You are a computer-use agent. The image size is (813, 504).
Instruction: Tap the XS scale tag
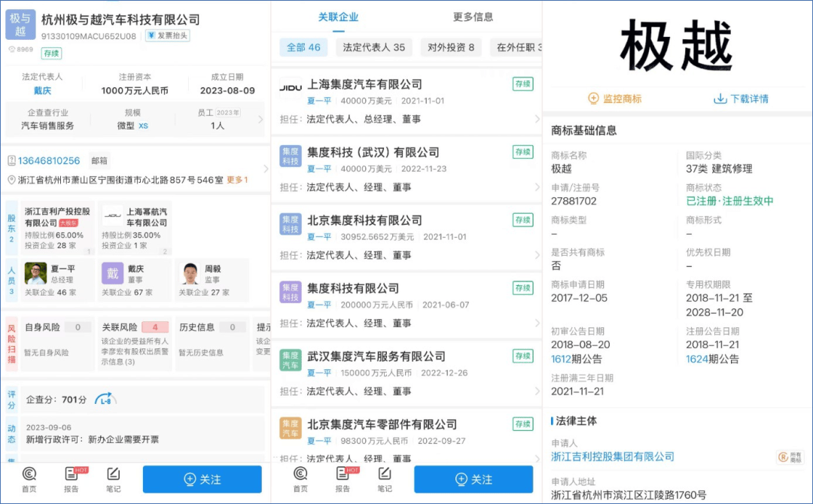[x=144, y=126]
